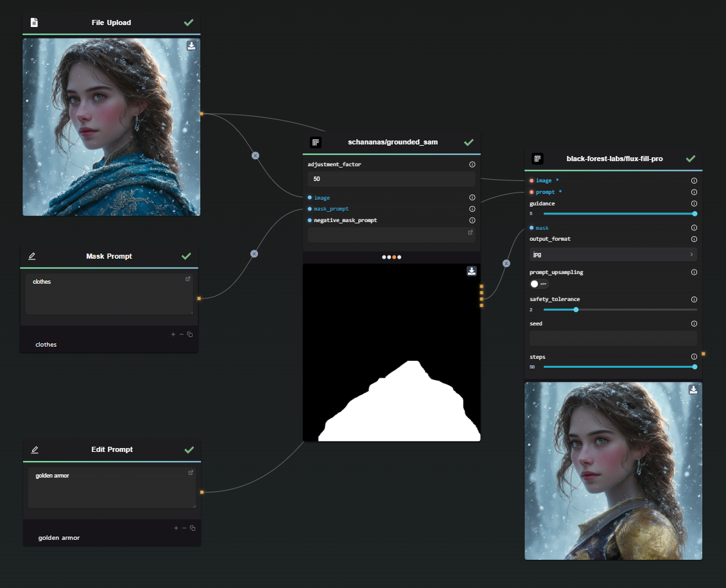Click the flux-fill-pro node title
Viewport: 726px width, 588px height.
614,159
